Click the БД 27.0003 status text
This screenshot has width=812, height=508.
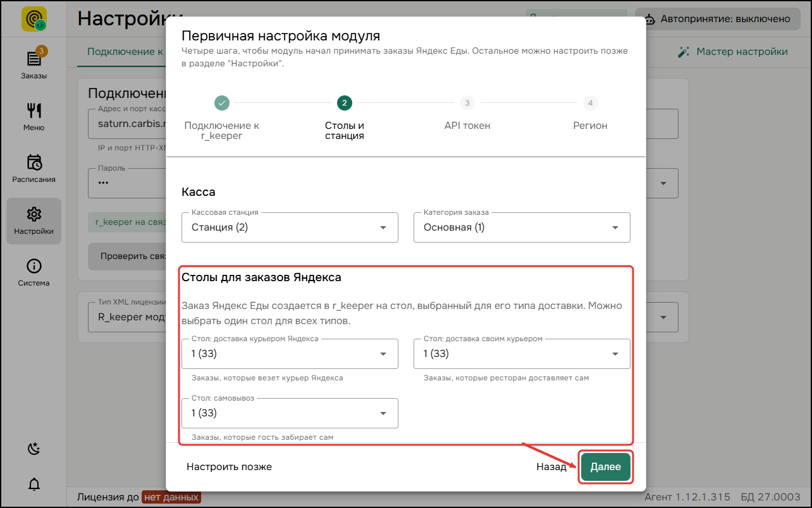[770, 497]
